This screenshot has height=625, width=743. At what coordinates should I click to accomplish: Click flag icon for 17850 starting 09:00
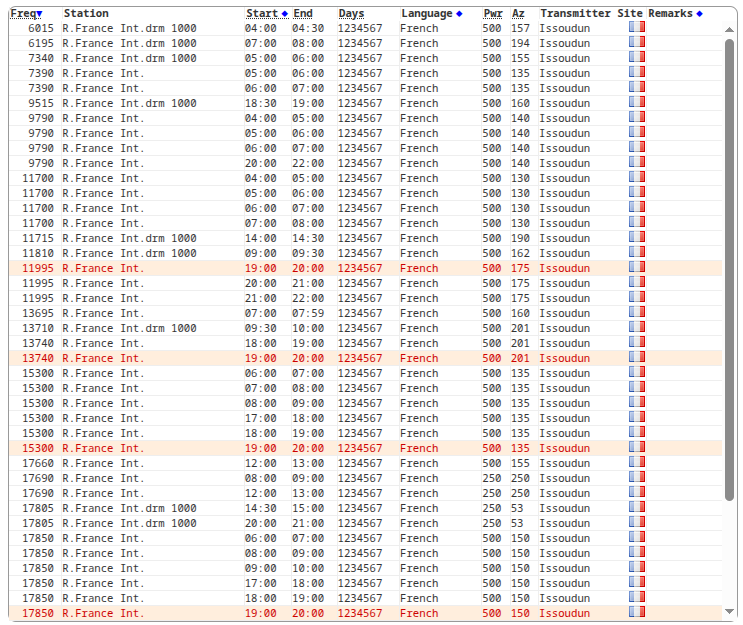(x=637, y=567)
